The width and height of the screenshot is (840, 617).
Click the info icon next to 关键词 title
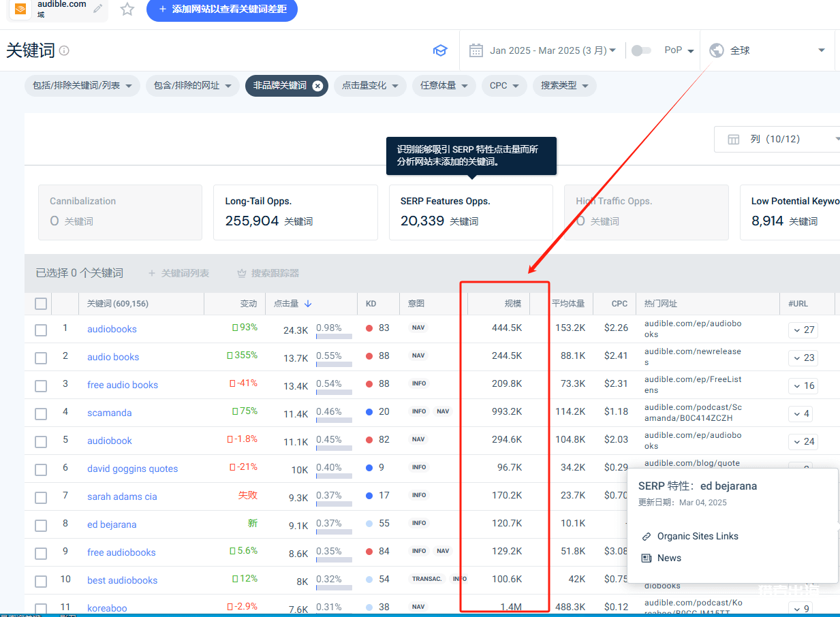[x=64, y=50]
